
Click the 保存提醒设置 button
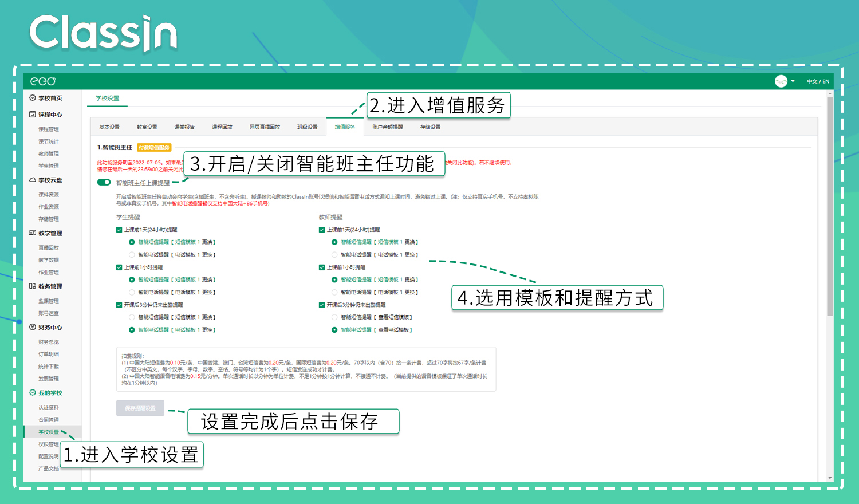pos(140,408)
